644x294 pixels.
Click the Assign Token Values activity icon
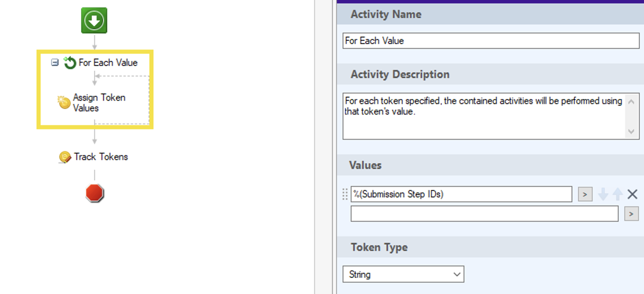64,102
